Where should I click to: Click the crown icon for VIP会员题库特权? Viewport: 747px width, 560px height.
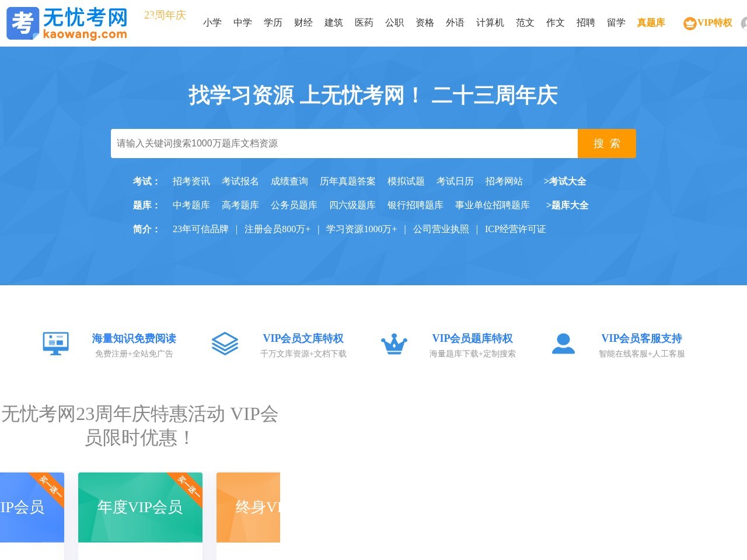[394, 344]
